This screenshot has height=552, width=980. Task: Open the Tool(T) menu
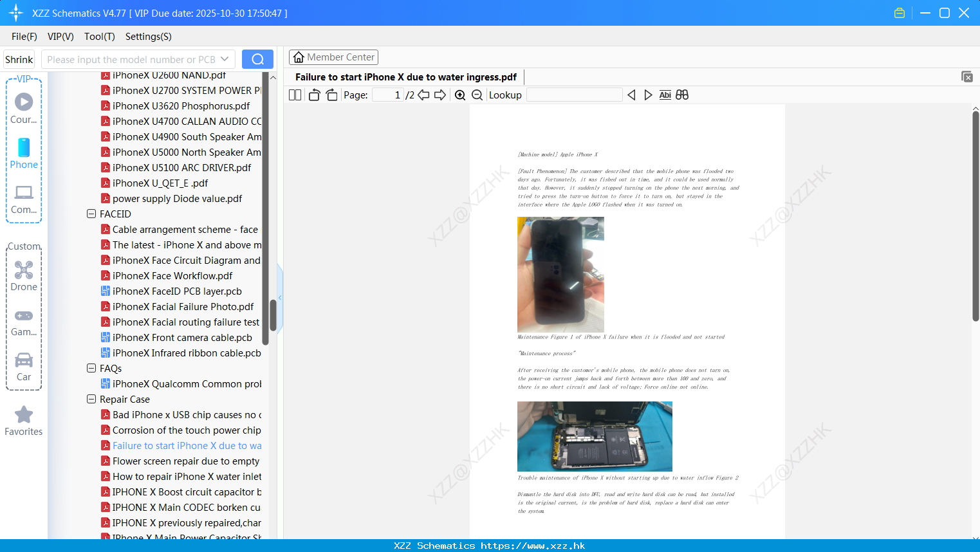point(100,37)
